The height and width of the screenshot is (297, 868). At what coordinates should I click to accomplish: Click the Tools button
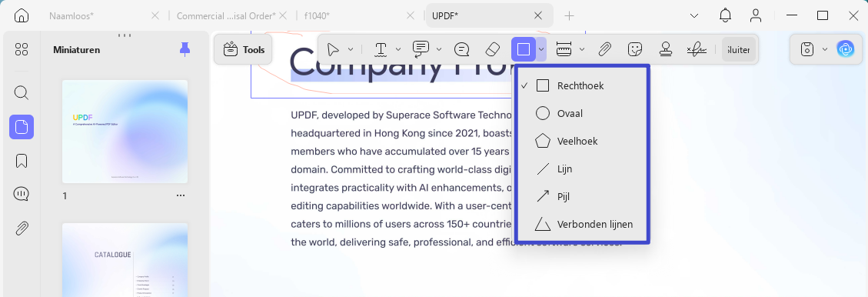click(244, 50)
